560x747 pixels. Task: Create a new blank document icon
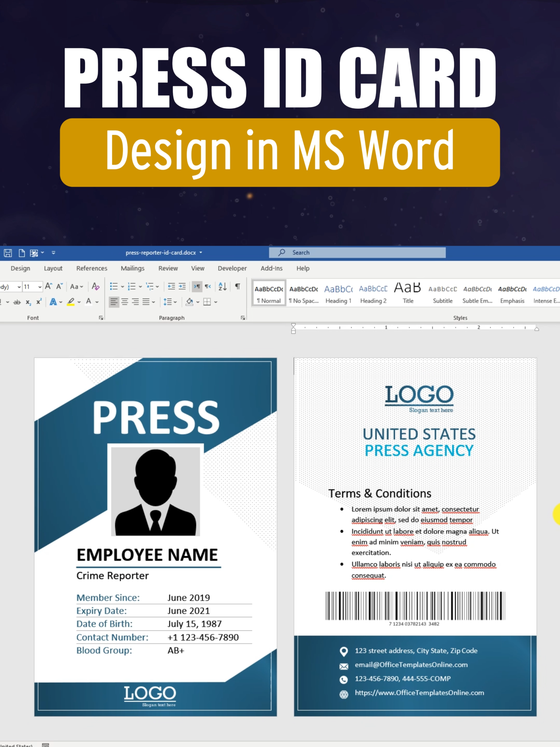pos(22,253)
